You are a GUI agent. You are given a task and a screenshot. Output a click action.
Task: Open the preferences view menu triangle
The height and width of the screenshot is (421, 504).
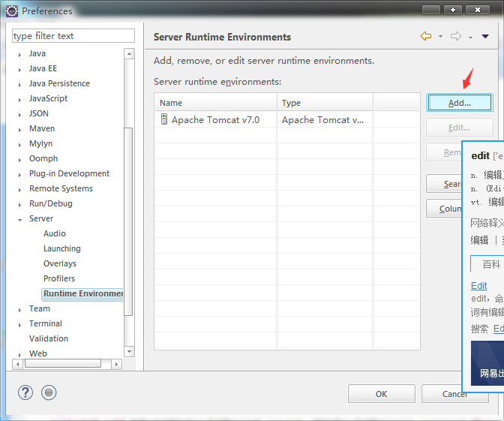(485, 36)
